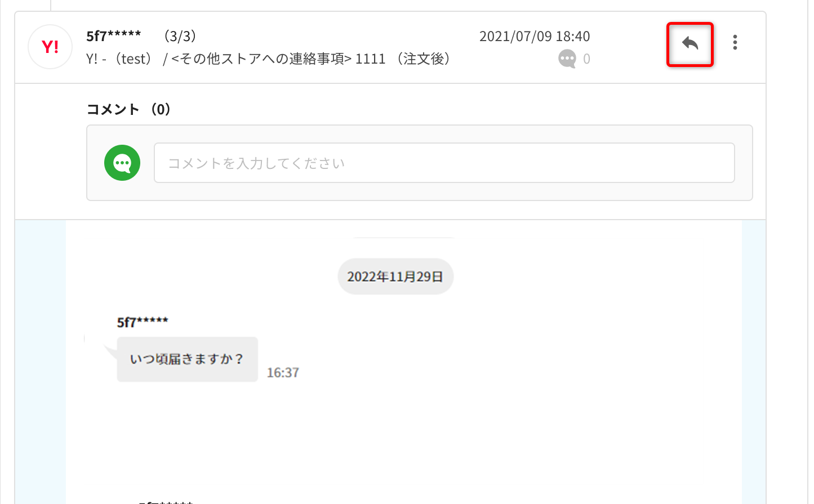Screen dimensions: 814x504
Task: Click the Y! Yahoo store avatar icon
Action: (x=50, y=47)
